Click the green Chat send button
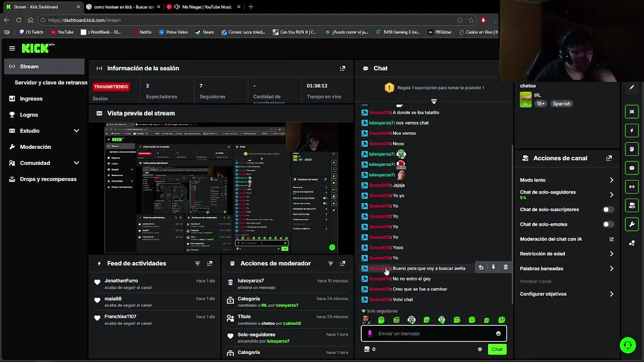644x362 pixels. (497, 349)
